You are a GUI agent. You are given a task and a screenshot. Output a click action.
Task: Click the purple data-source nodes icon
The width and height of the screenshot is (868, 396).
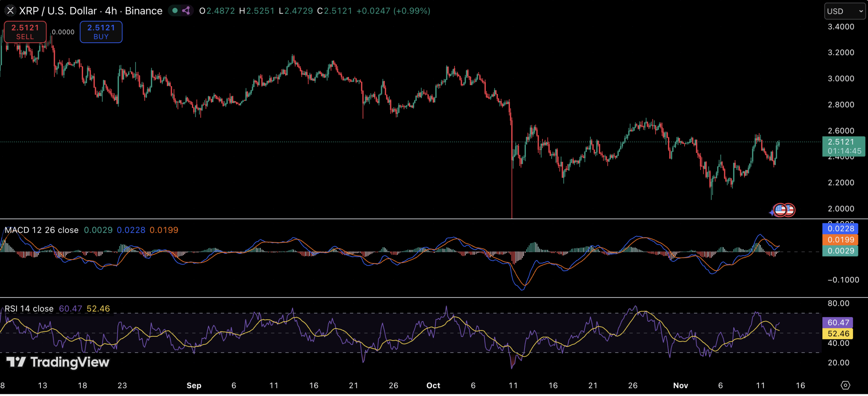[x=186, y=11]
